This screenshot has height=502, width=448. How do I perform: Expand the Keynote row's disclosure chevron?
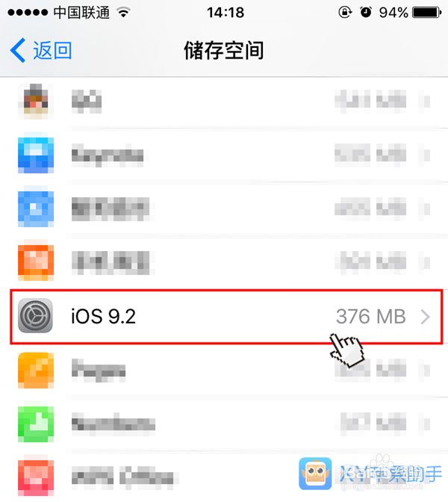(x=426, y=155)
